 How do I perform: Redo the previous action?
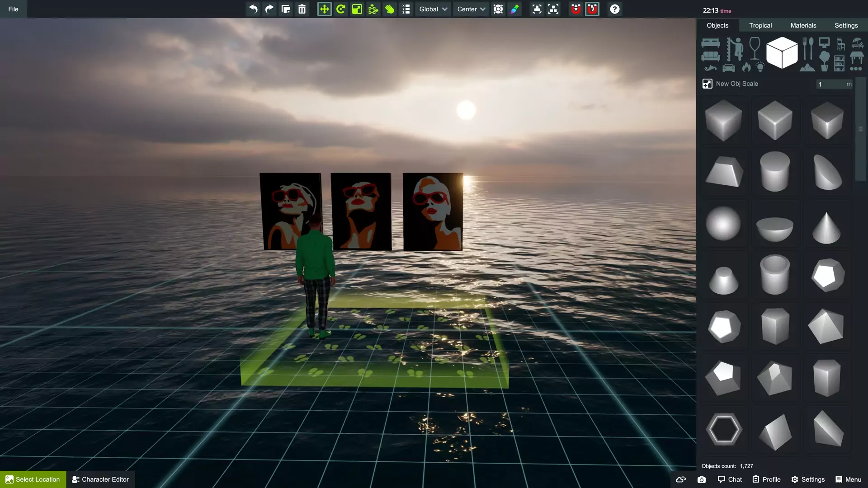[x=269, y=9]
